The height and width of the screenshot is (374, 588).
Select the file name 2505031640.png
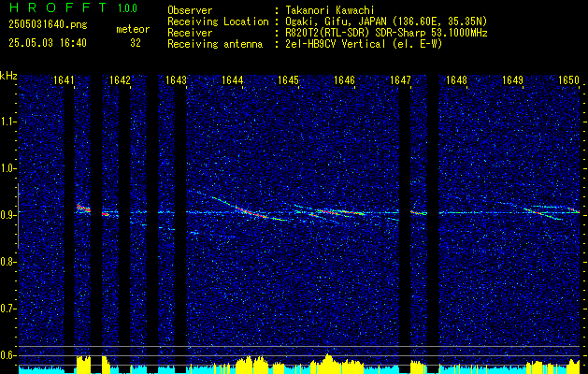[48, 25]
